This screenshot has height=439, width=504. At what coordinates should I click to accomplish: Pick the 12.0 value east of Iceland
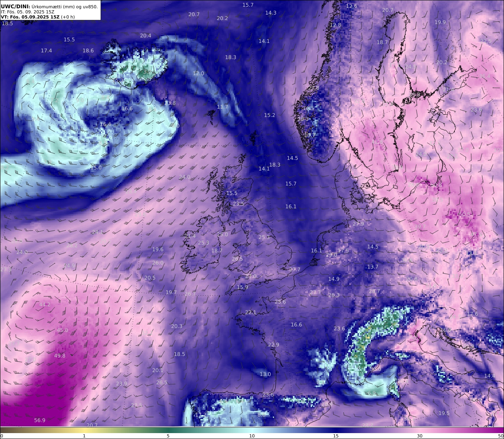coord(198,73)
